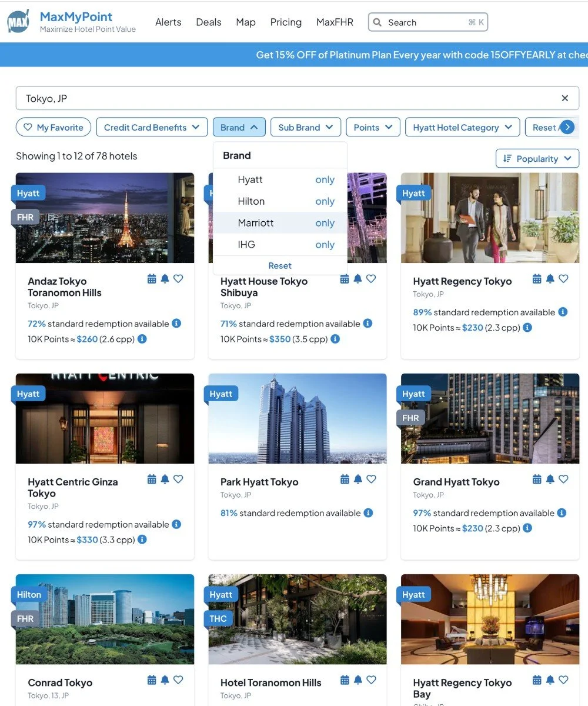Click alert bell for Hyatt Regency Tokyo
Image resolution: width=588 pixels, height=706 pixels.
(x=550, y=279)
